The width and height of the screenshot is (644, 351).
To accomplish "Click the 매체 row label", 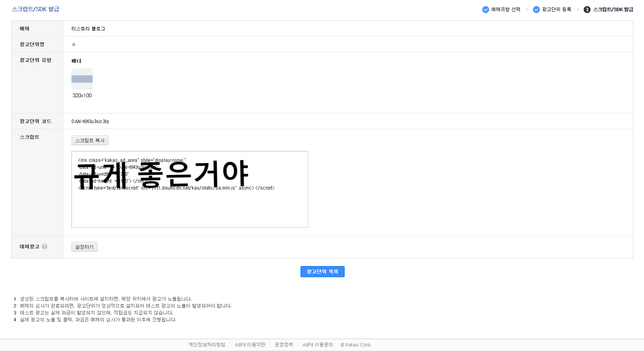I will pos(24,29).
